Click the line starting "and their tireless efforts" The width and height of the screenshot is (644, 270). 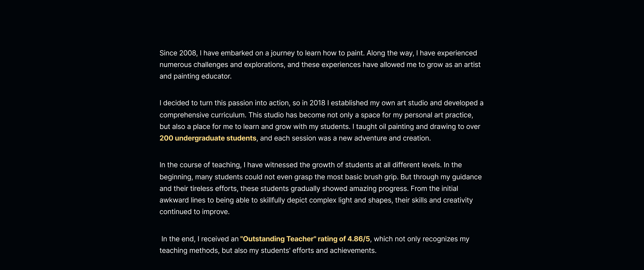(x=309, y=188)
